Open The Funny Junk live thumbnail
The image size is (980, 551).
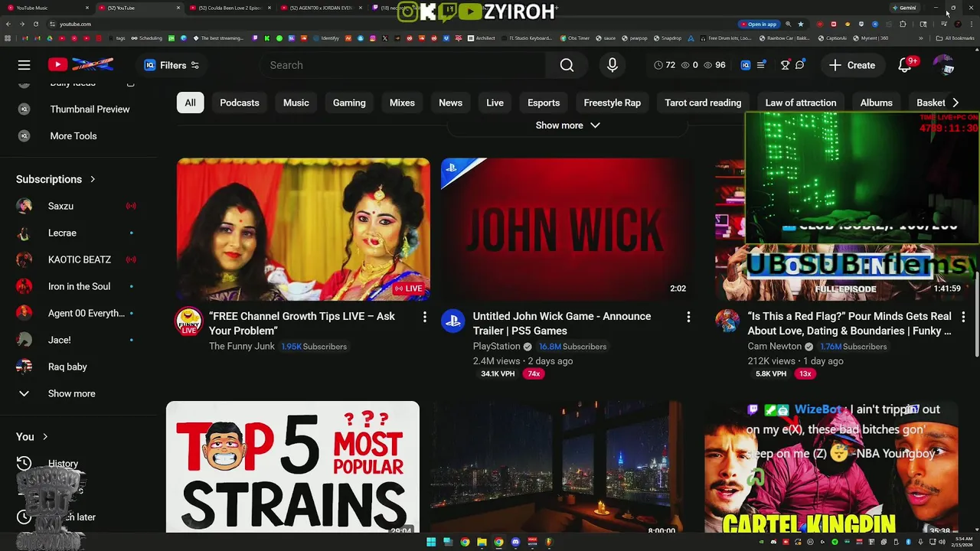(303, 230)
